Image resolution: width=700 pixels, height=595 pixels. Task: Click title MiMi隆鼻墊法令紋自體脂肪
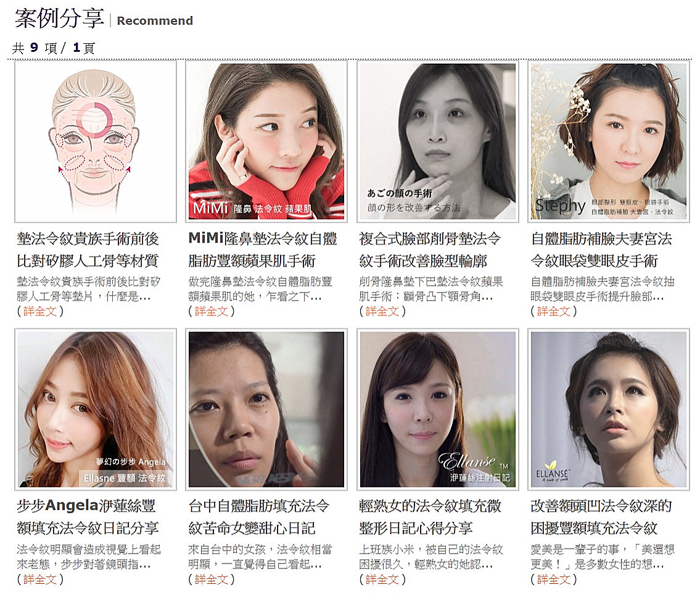[263, 250]
